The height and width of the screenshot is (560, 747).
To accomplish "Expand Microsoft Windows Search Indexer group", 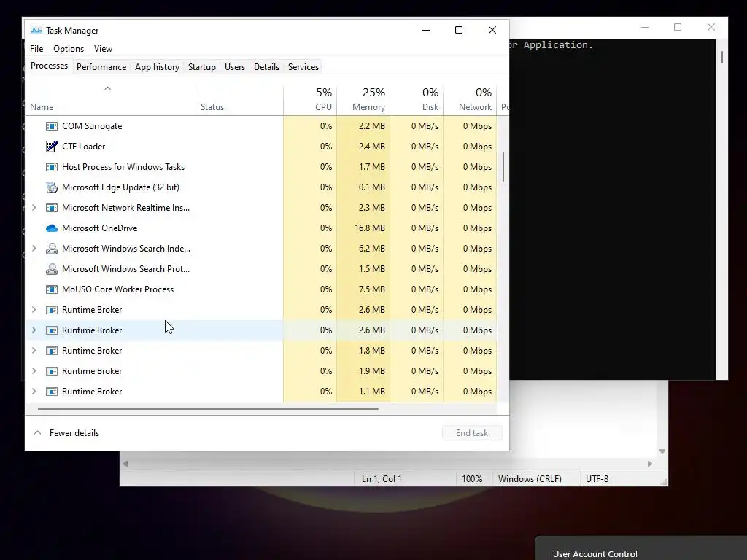I will (34, 249).
